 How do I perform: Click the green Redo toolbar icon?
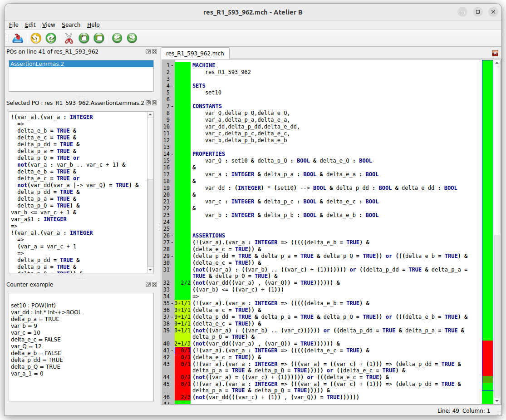tap(51, 38)
